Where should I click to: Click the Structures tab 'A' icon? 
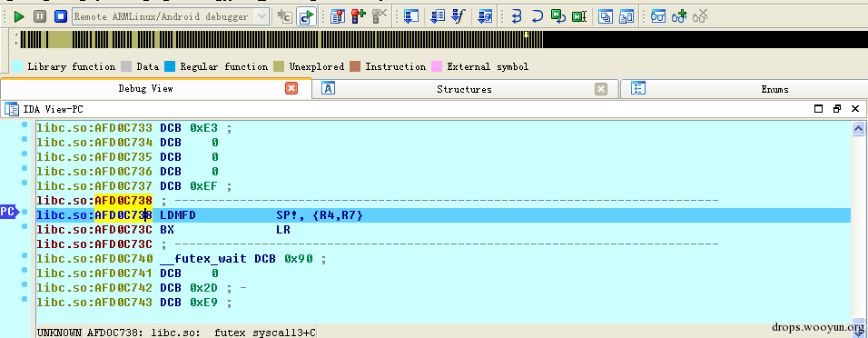(x=329, y=89)
